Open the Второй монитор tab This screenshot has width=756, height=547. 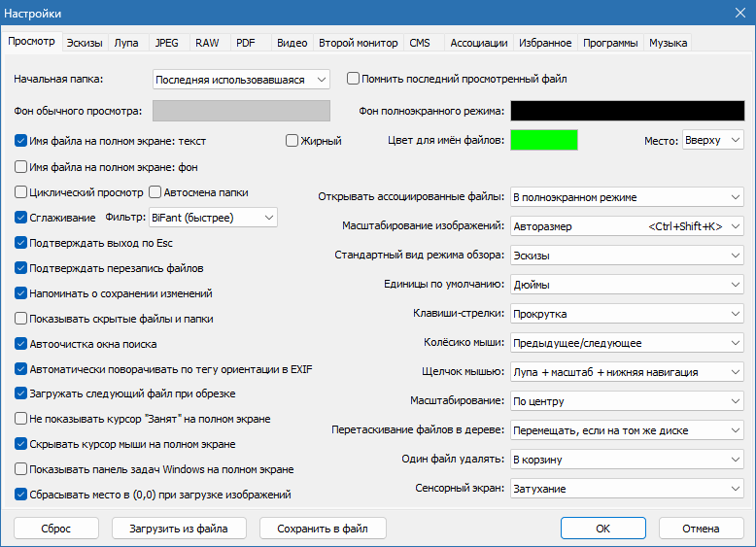tap(359, 43)
